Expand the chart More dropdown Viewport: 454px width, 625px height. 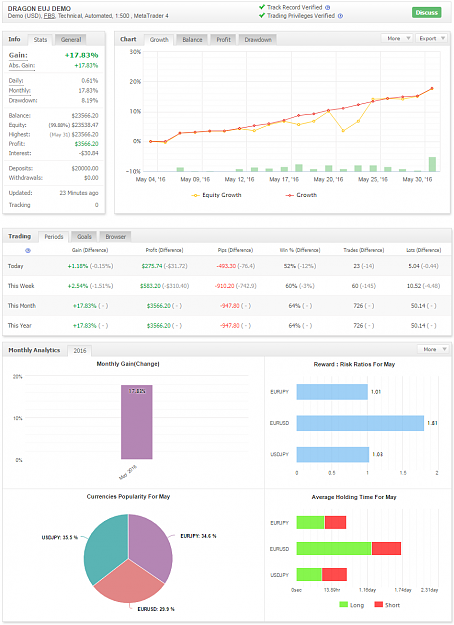coord(397,38)
